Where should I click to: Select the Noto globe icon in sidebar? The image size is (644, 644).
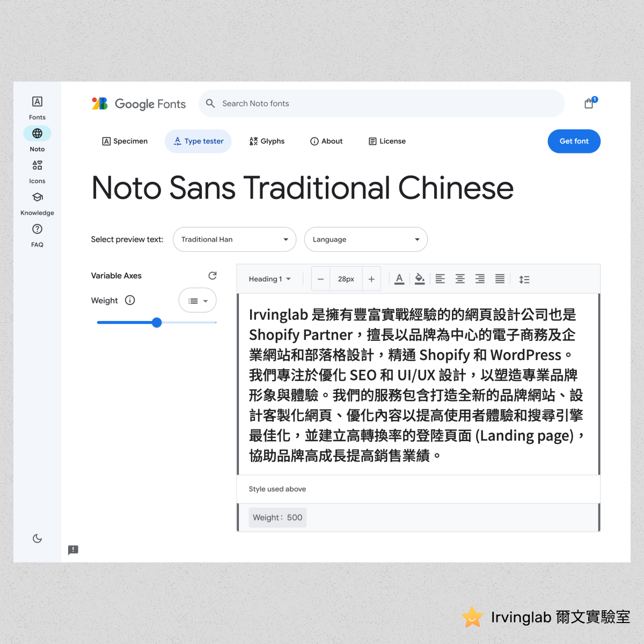pyautogui.click(x=37, y=133)
